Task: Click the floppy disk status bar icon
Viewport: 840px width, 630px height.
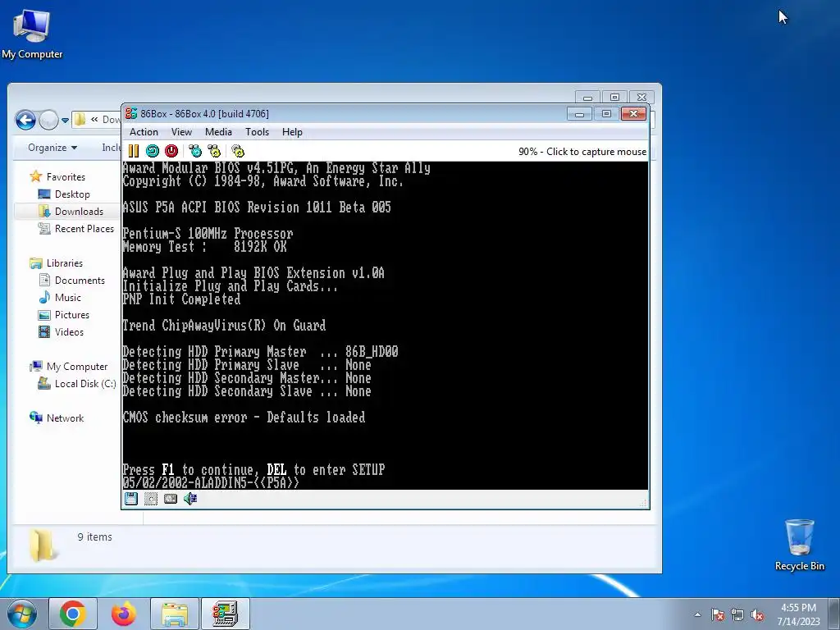Action: pos(131,499)
